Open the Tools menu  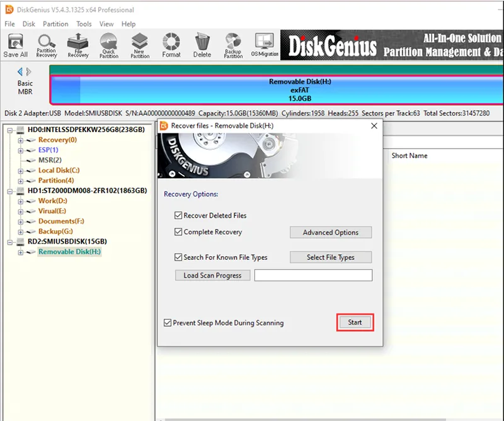[x=84, y=24]
